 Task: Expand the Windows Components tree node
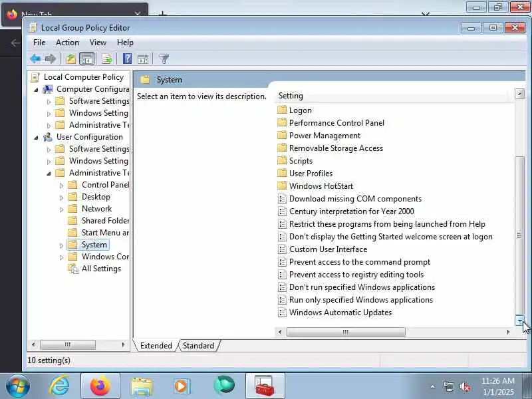coord(61,257)
